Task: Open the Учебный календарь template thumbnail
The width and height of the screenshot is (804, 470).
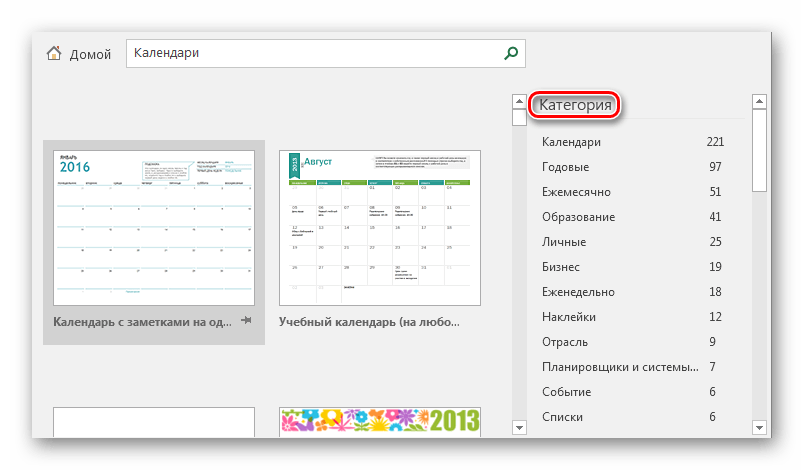Action: coord(380,228)
